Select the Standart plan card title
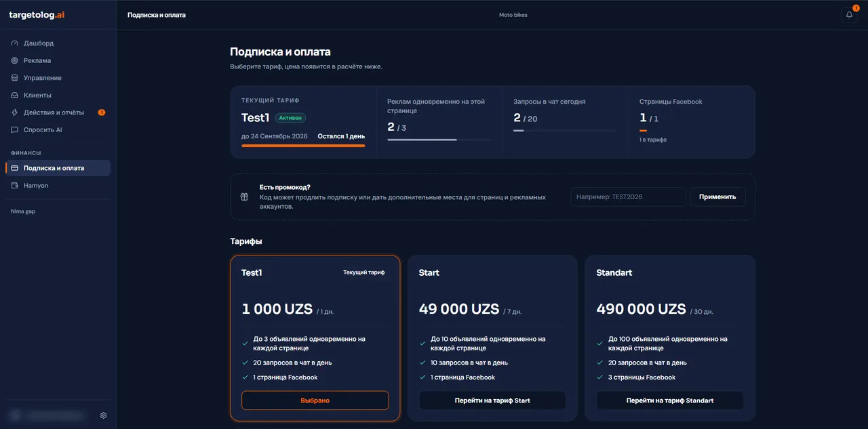This screenshot has width=868, height=429. coord(614,272)
